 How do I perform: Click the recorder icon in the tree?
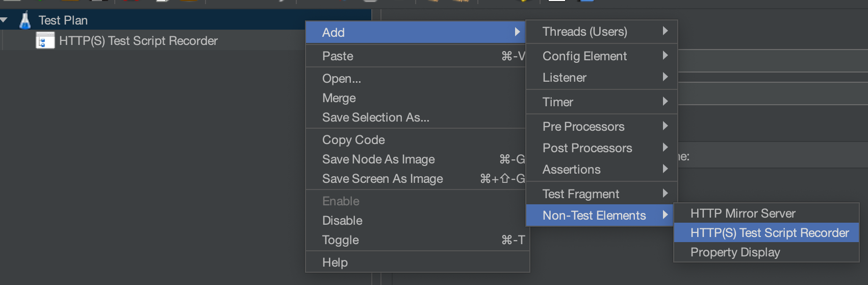click(x=45, y=41)
